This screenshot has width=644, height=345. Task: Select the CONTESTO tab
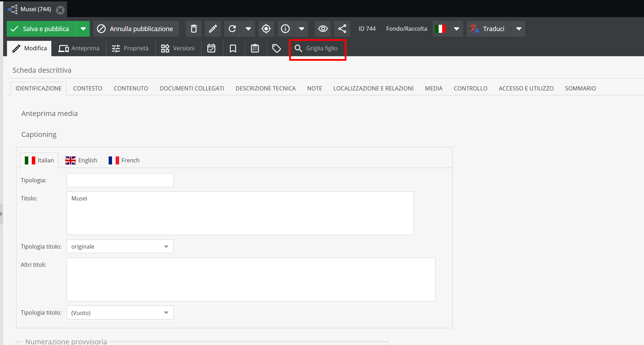coord(88,88)
